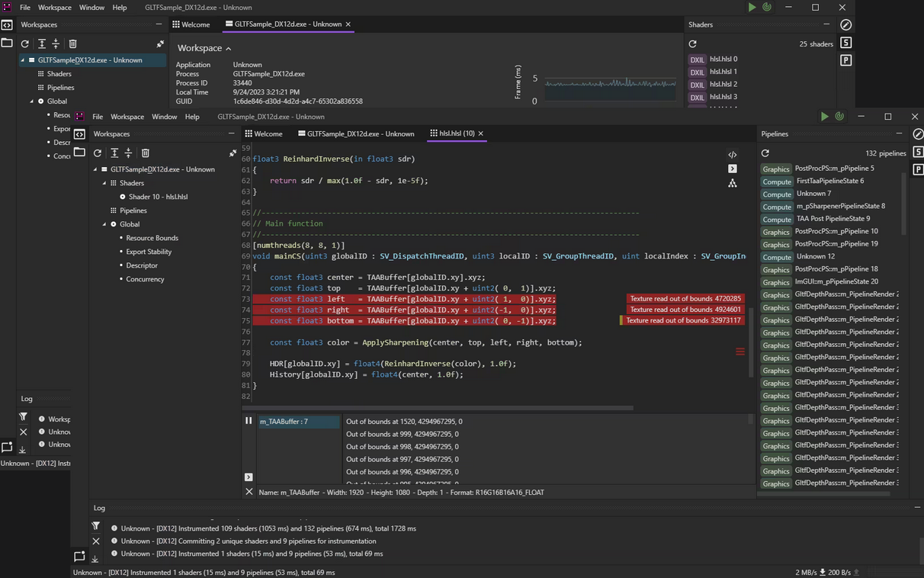This screenshot has height=578, width=924.
Task: Collapse the Shaders node above Shader 10
Action: pos(104,183)
